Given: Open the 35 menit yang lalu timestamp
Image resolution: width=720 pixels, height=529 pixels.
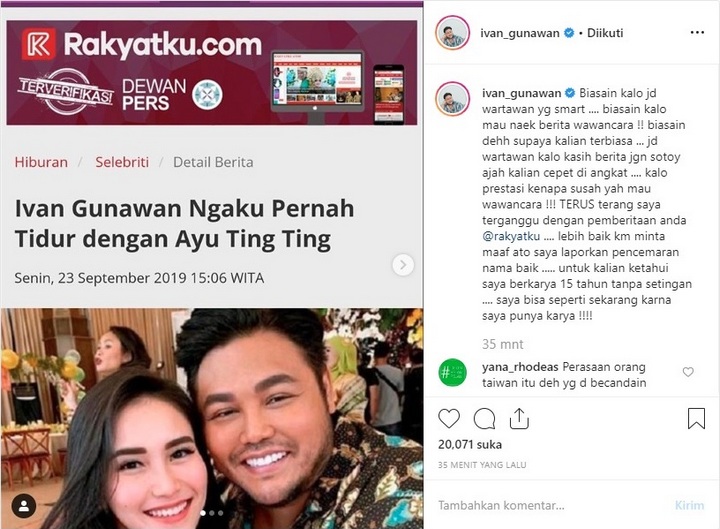Looking at the screenshot, I should (x=482, y=465).
